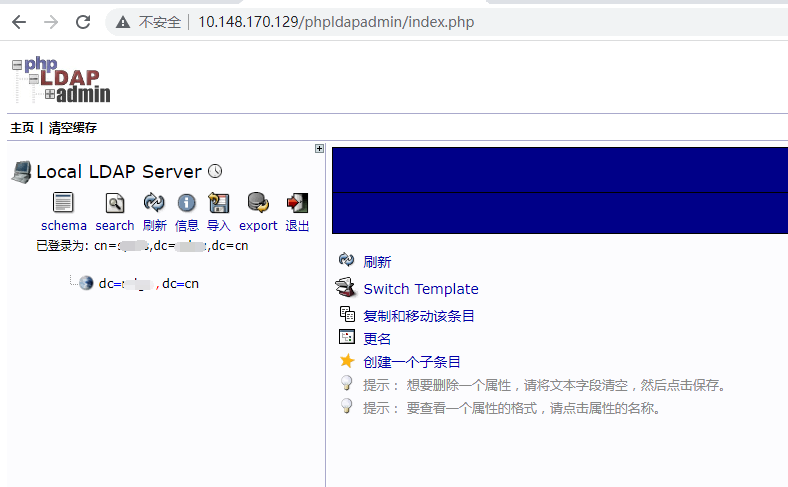Image resolution: width=788 pixels, height=487 pixels.
Task: Click the 刷新 refresh icon under Local LDAP Server
Action: [154, 203]
